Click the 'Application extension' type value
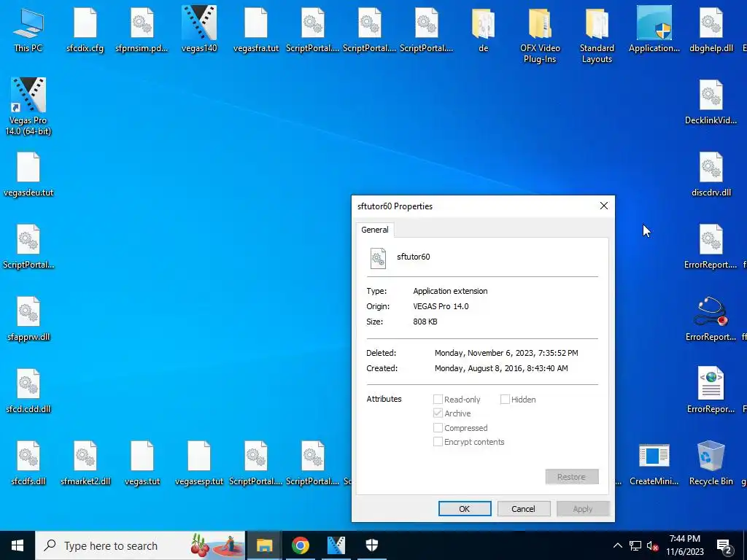Screen dimensions: 747x560 pos(450,291)
